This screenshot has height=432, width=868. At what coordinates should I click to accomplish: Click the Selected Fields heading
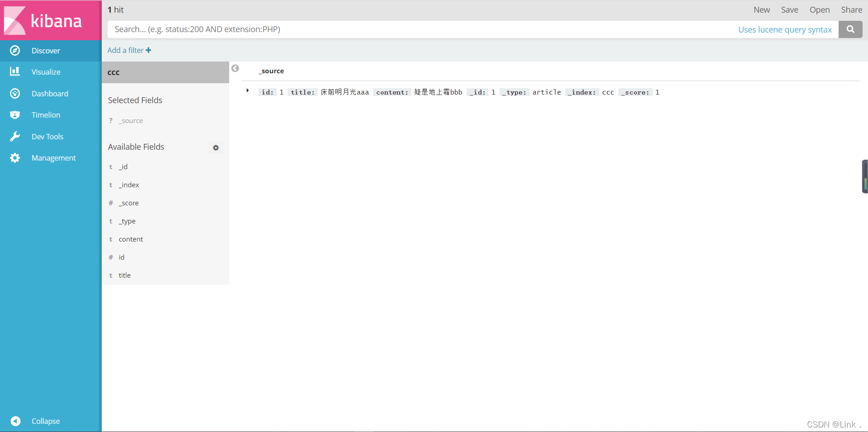135,100
